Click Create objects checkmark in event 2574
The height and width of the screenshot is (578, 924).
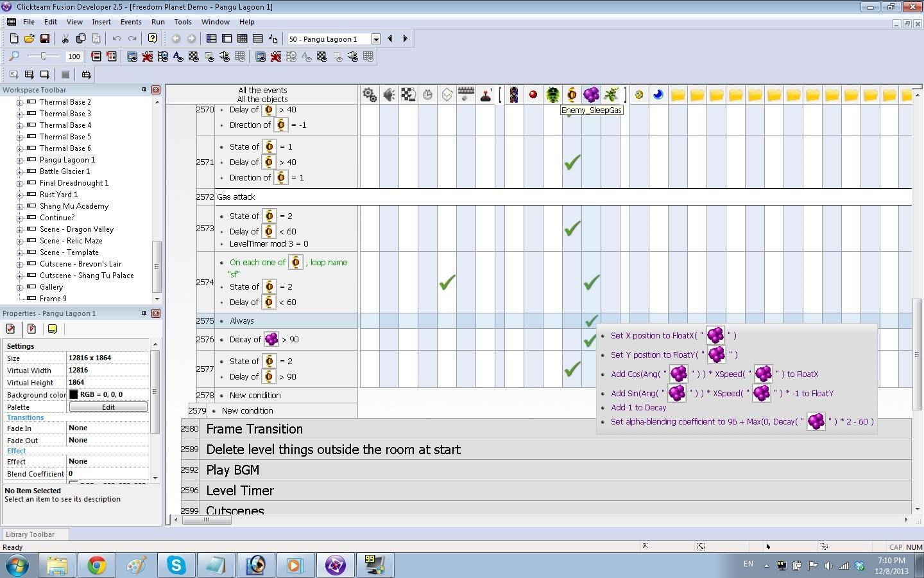447,282
